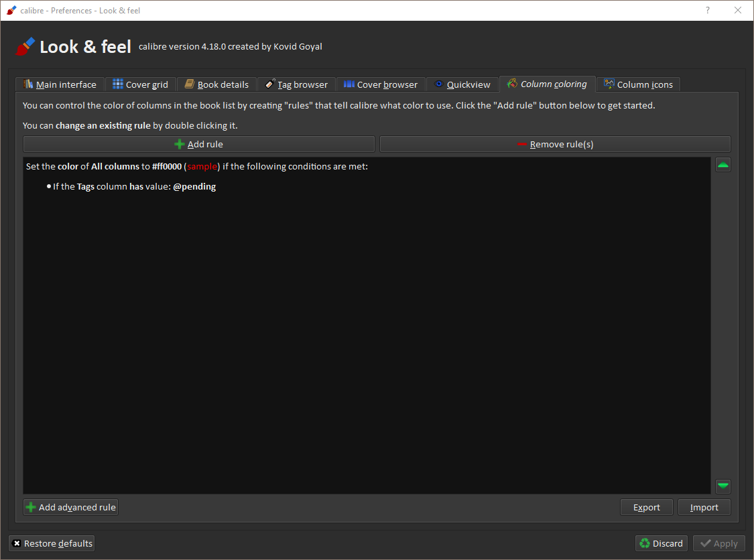
Task: Click the calibre version 4.18.0 text
Action: pyautogui.click(x=231, y=47)
